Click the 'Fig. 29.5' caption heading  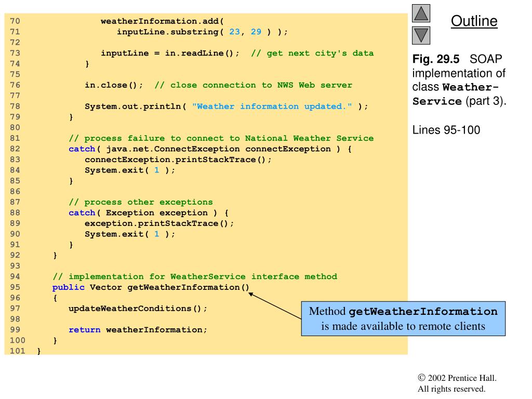(x=436, y=59)
